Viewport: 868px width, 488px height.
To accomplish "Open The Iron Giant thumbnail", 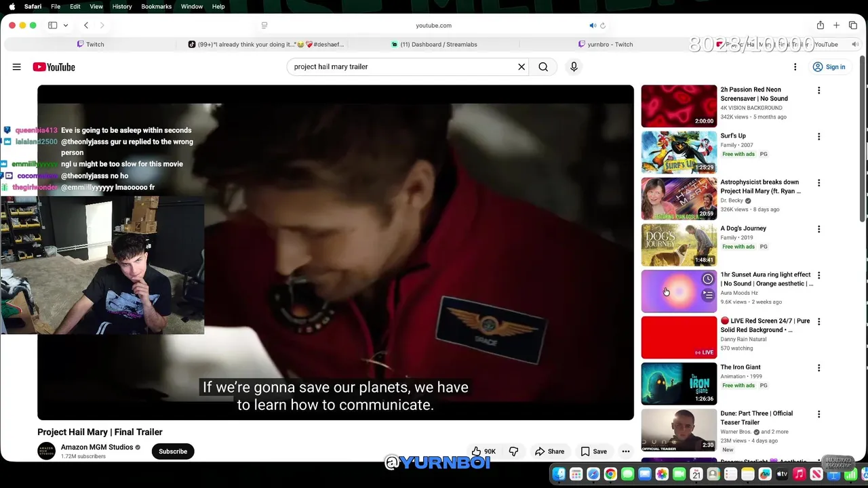I will tap(679, 384).
